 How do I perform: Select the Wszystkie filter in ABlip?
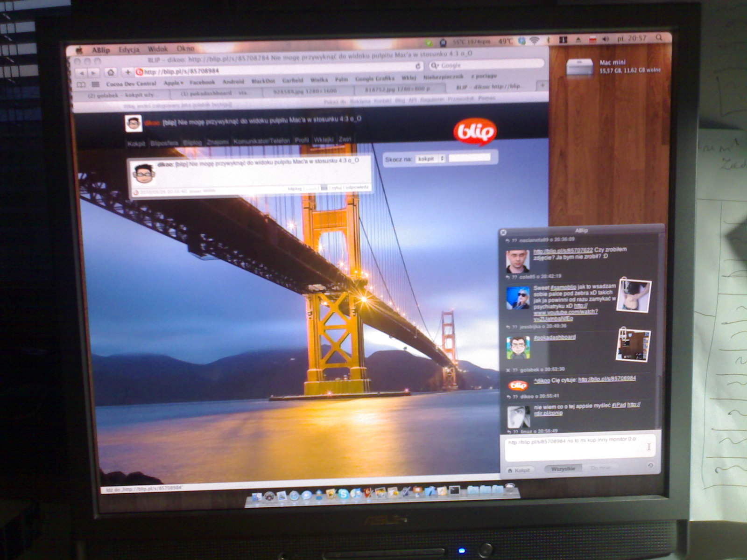coord(563,469)
